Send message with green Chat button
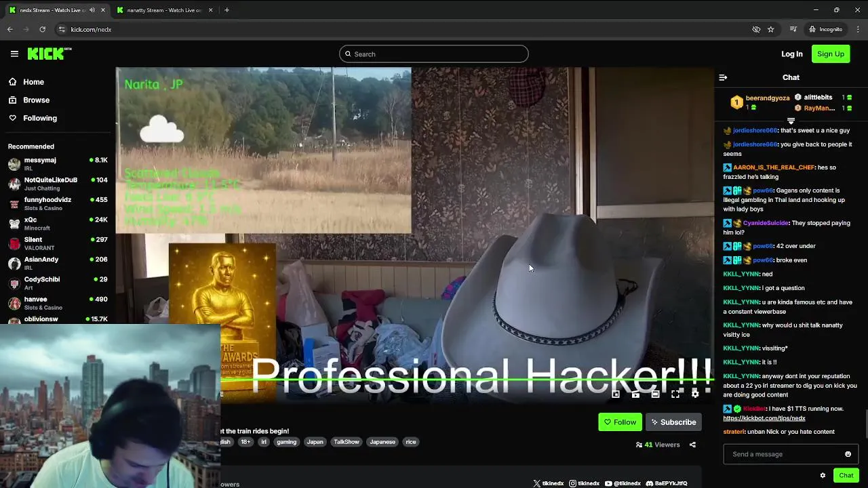 pos(846,475)
